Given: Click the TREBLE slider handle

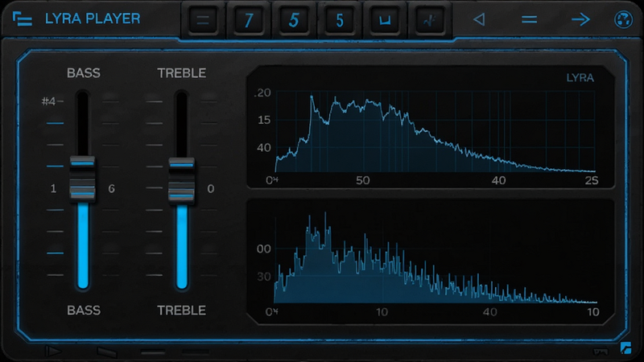Looking at the screenshot, I should pos(182,180).
